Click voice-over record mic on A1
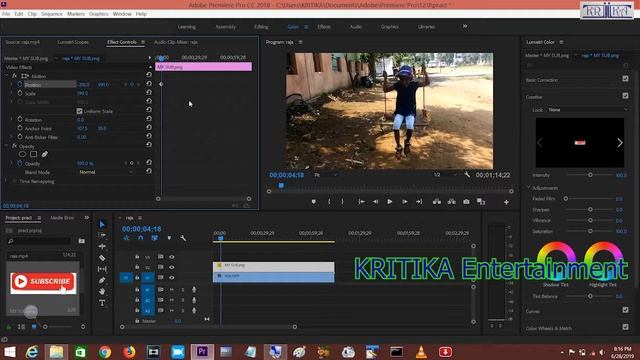This screenshot has height=360, width=640. pyautogui.click(x=194, y=289)
